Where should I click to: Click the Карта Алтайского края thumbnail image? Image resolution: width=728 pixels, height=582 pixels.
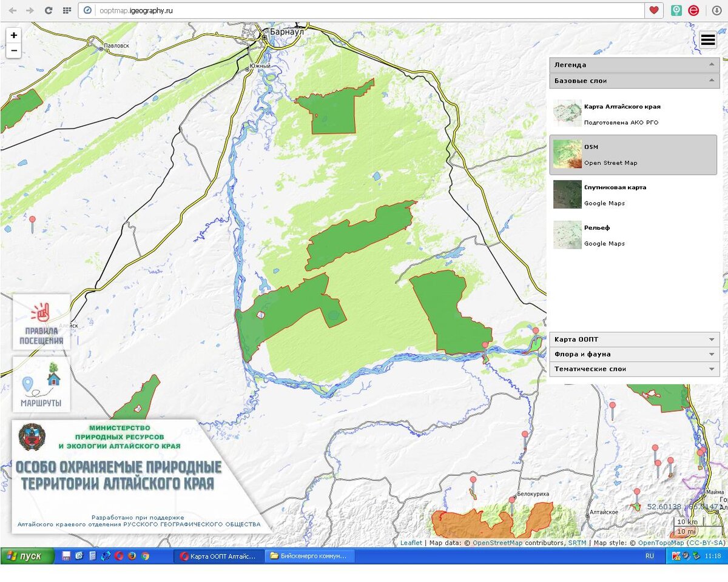pyautogui.click(x=567, y=113)
